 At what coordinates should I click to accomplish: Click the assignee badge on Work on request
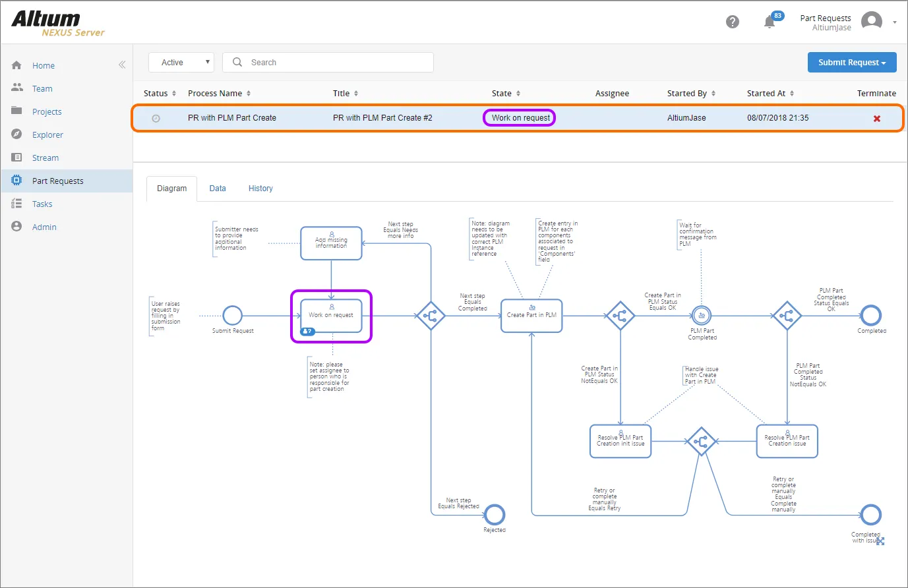pyautogui.click(x=307, y=332)
